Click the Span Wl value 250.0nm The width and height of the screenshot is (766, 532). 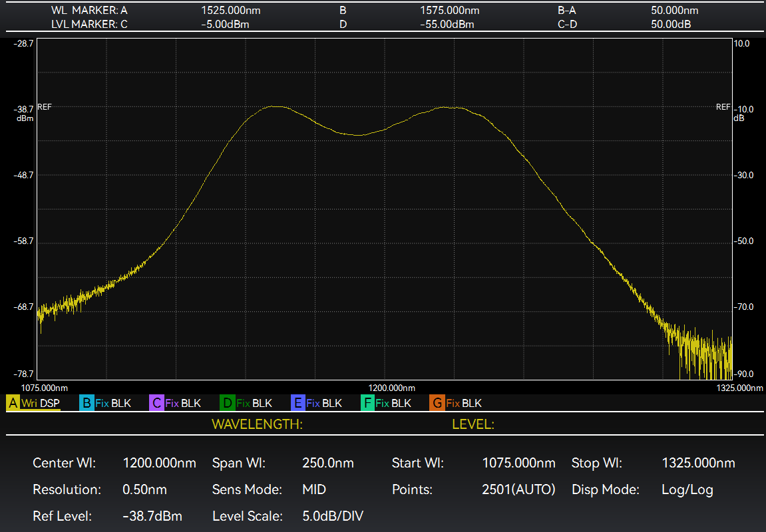click(x=328, y=463)
